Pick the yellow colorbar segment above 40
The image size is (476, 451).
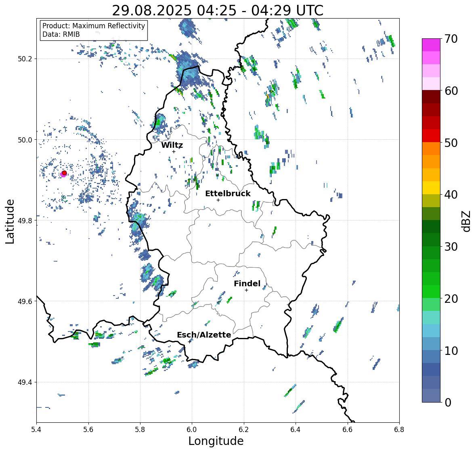(x=431, y=188)
